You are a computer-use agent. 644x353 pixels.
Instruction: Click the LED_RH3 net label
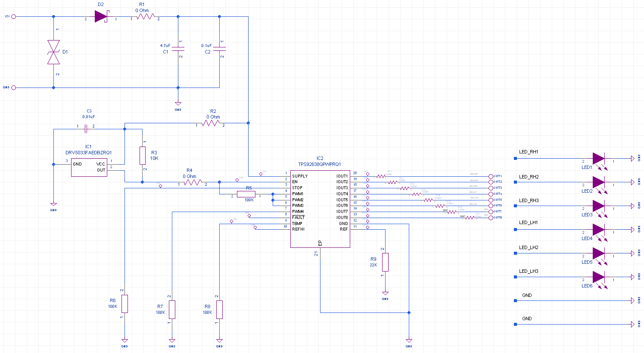[x=529, y=200]
